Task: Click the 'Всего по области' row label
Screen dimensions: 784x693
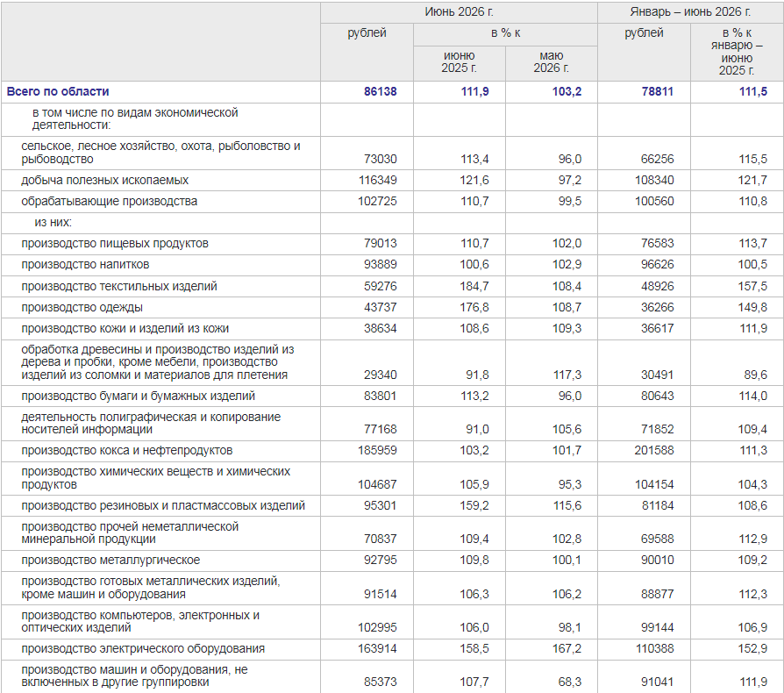Action: (x=58, y=91)
